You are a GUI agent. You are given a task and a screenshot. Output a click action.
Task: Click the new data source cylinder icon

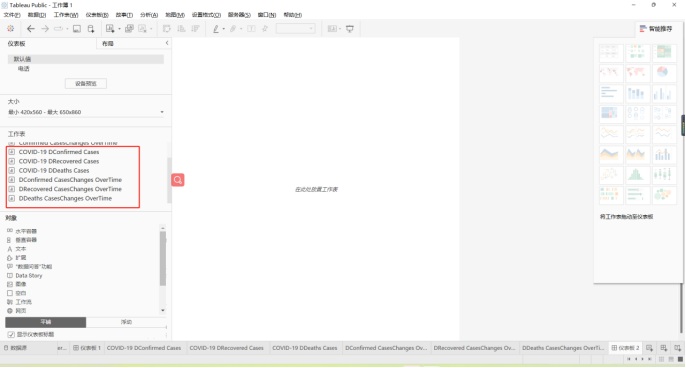click(91, 29)
